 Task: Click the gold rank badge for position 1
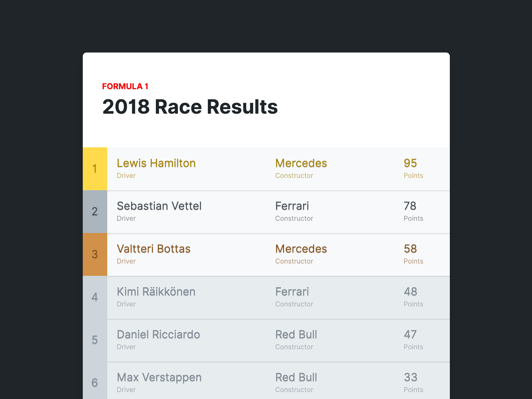click(95, 169)
